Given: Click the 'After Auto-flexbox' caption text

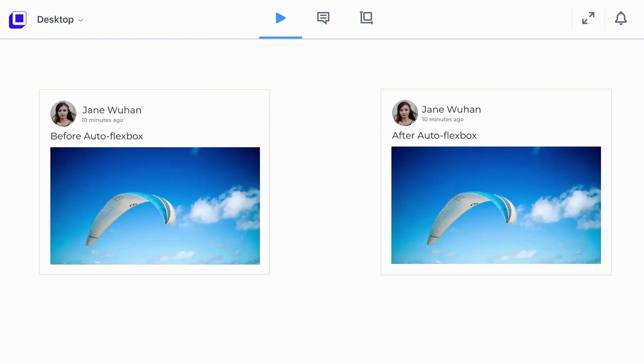Looking at the screenshot, I should click(434, 135).
